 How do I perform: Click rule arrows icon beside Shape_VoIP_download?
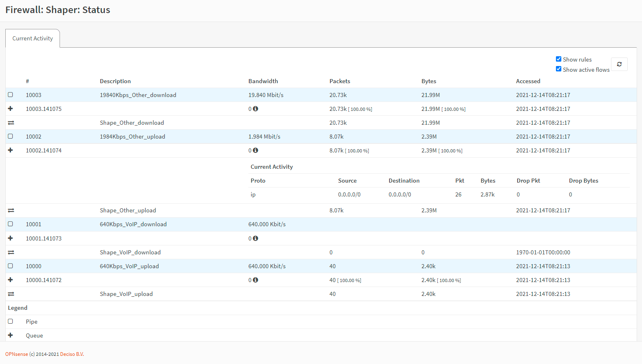tap(11, 252)
